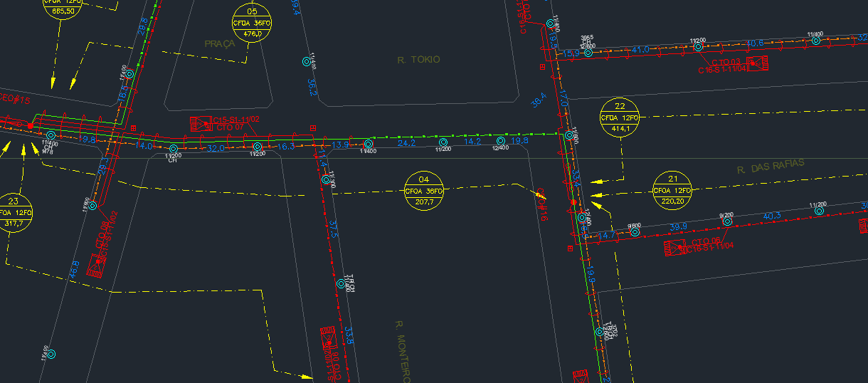Click the red C15-S1-11/02 text beside CTO 07
This screenshot has height=383, width=868.
(235, 120)
